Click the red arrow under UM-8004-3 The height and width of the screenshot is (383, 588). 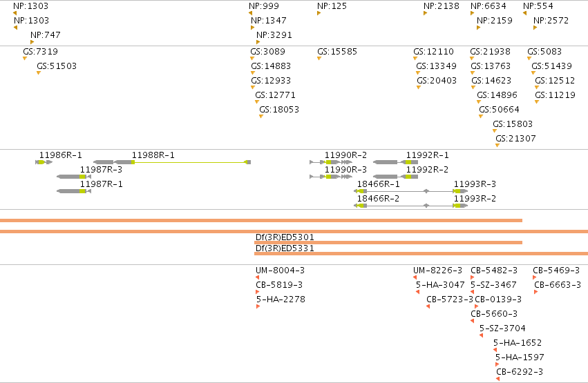coord(257,277)
